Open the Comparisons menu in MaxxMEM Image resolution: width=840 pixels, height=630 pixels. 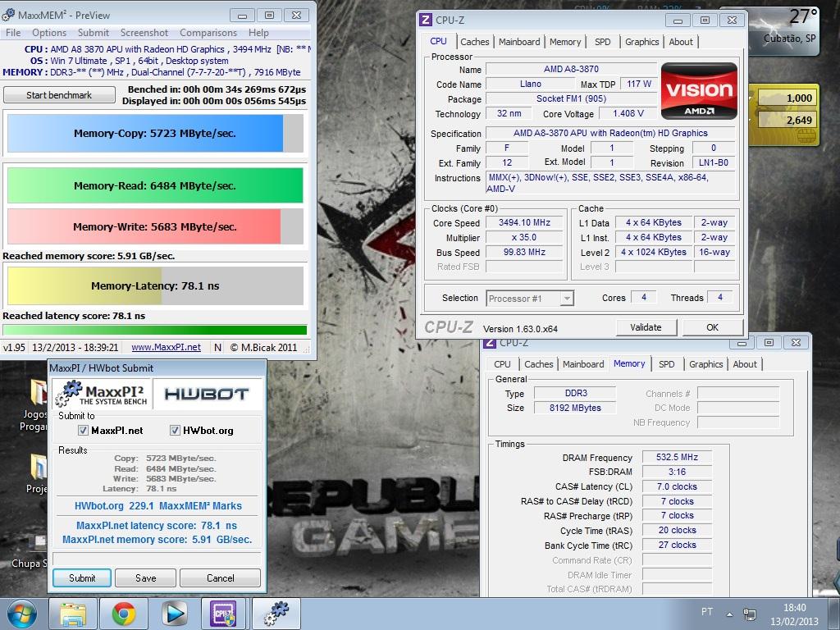208,33
